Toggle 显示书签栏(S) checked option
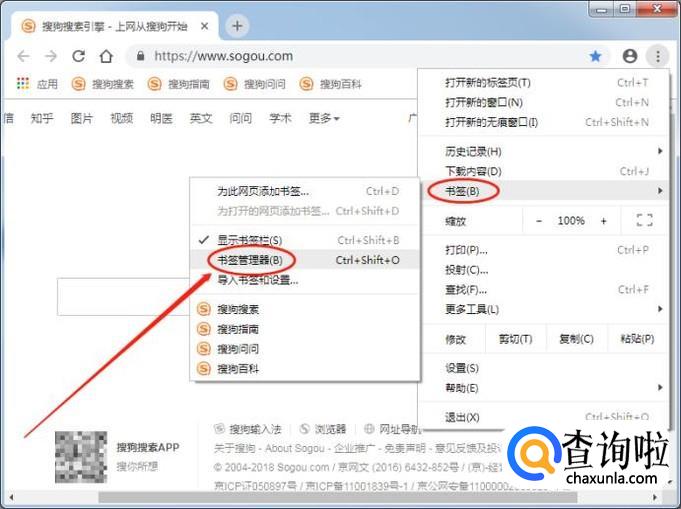This screenshot has width=681, height=509. point(305,240)
